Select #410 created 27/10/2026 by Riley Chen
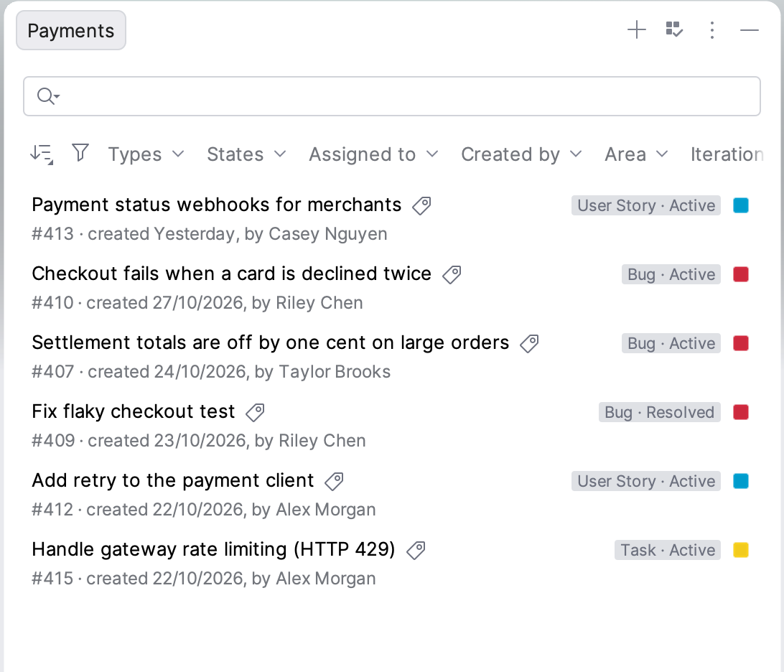784x672 pixels. (x=197, y=303)
